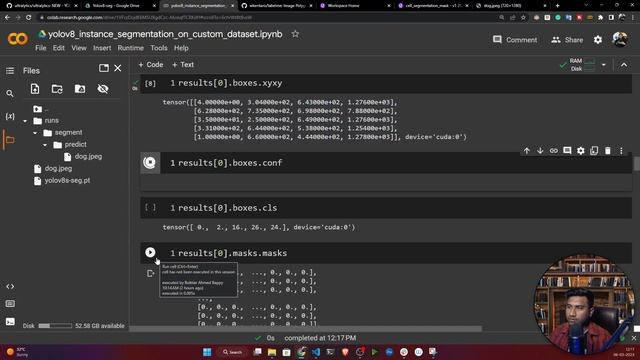The height and width of the screenshot is (360, 640).
Task: Open notebook settings gear
Action: point(598,40)
